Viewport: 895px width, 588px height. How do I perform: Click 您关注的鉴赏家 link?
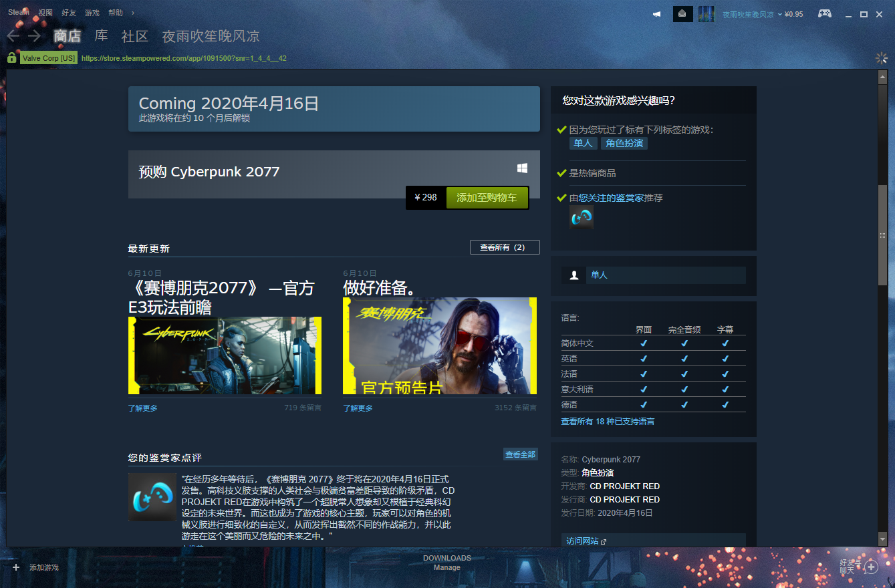[612, 198]
